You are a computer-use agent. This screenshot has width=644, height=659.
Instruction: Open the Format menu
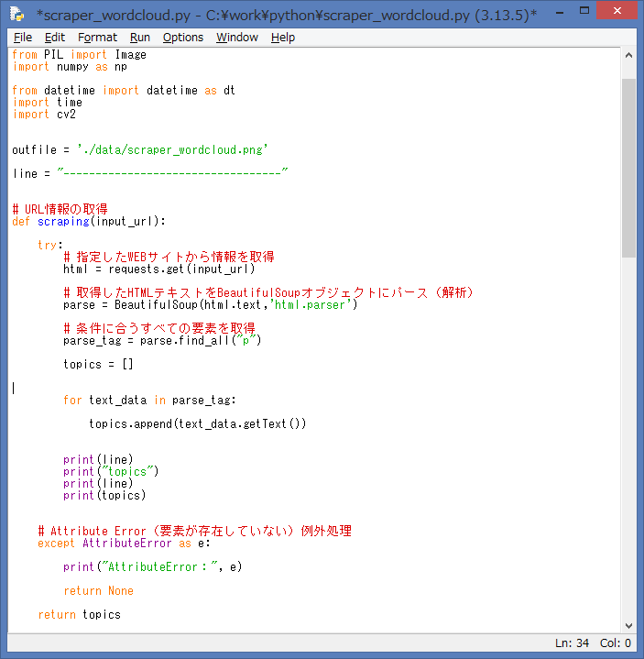tap(97, 38)
